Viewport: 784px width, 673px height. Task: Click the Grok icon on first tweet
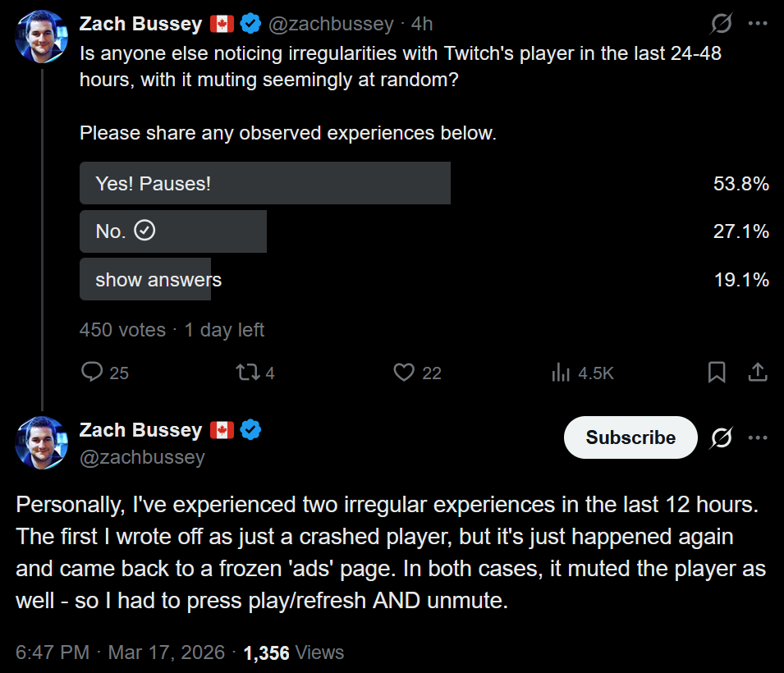click(721, 24)
